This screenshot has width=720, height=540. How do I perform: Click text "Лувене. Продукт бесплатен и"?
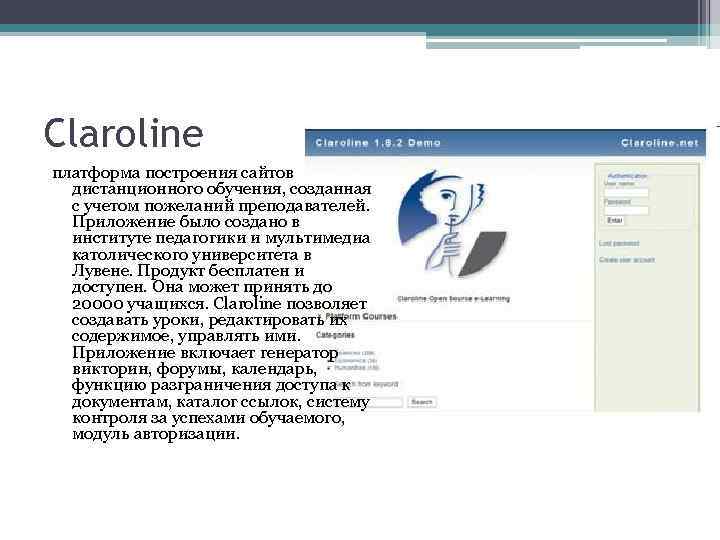(188, 271)
